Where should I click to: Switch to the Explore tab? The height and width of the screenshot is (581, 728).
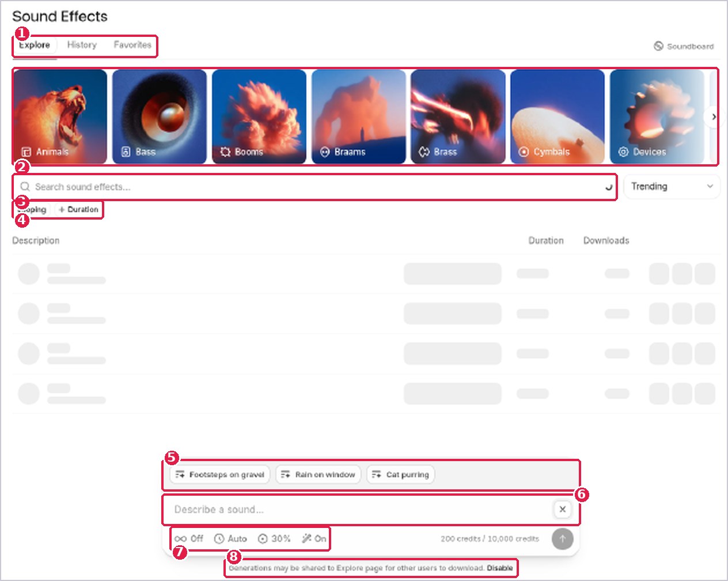coord(35,45)
